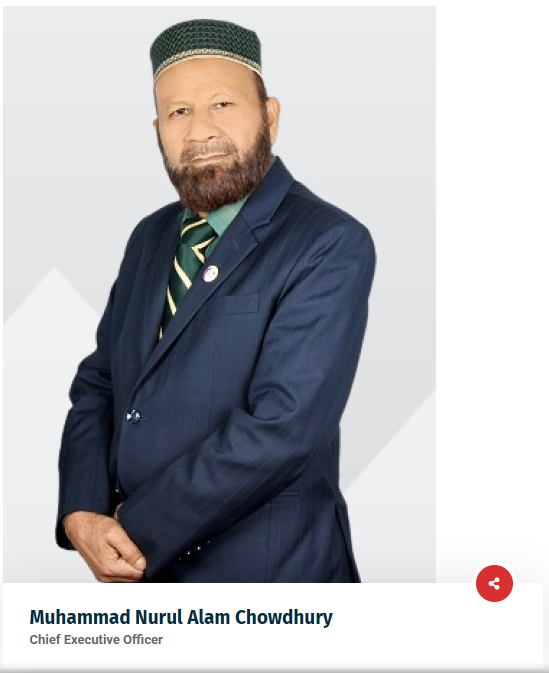Click the man's face in photo
The image size is (549, 673).
point(210,129)
